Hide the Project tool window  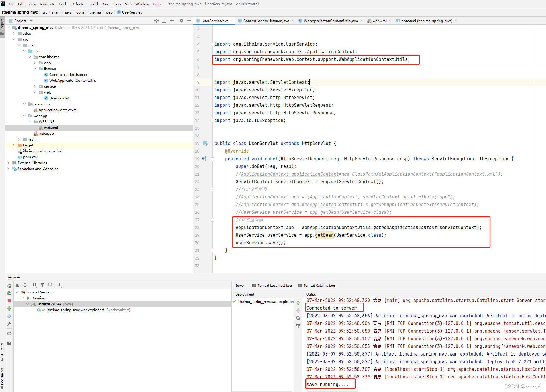[x=189, y=21]
